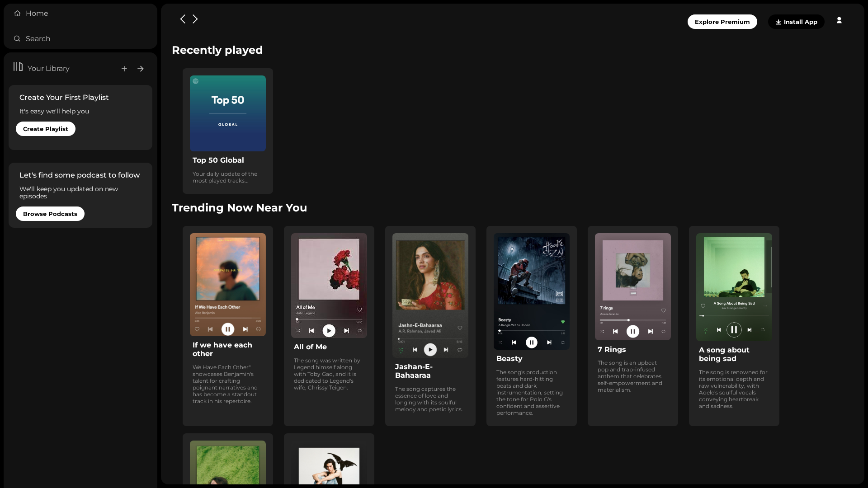Open the A song about being sad card
This screenshot has height=488, width=868.
tap(734, 326)
